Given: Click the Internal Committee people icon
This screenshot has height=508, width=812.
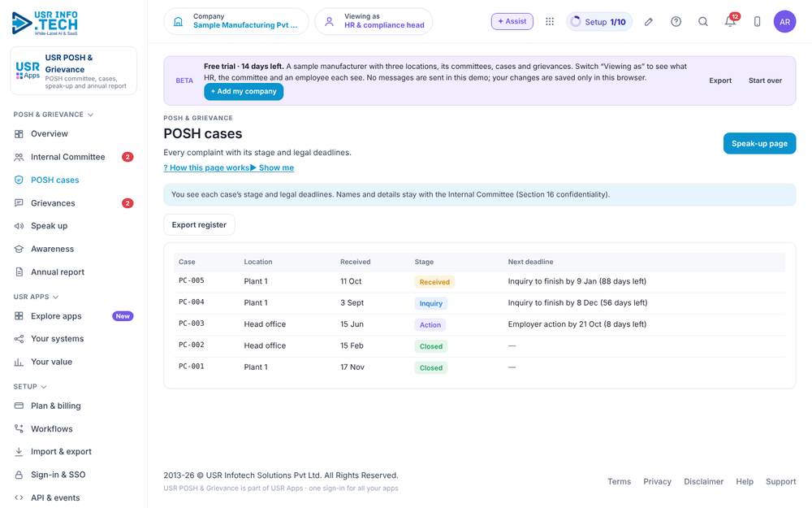Looking at the screenshot, I should click(x=19, y=157).
